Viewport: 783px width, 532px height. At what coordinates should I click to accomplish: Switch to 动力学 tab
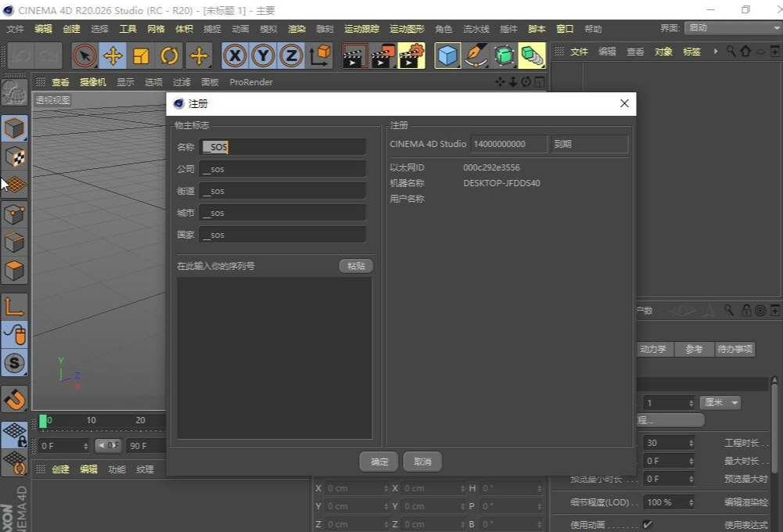tap(654, 349)
